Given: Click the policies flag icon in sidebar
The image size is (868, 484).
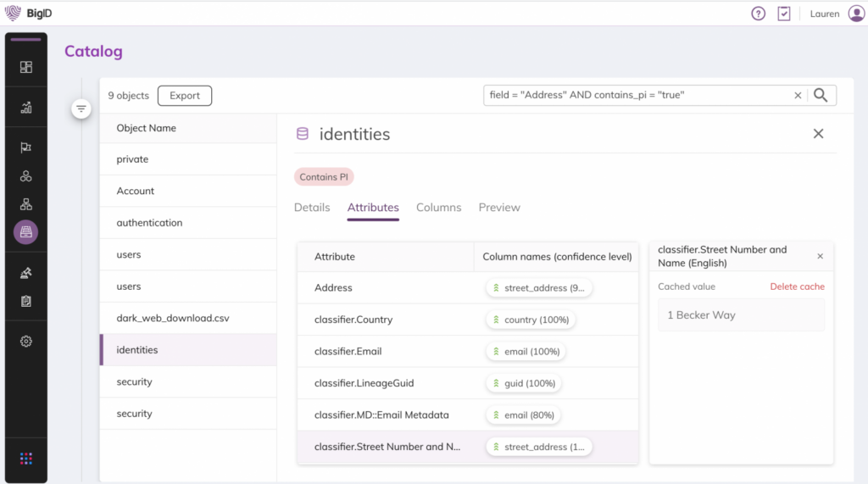Looking at the screenshot, I should (x=26, y=147).
